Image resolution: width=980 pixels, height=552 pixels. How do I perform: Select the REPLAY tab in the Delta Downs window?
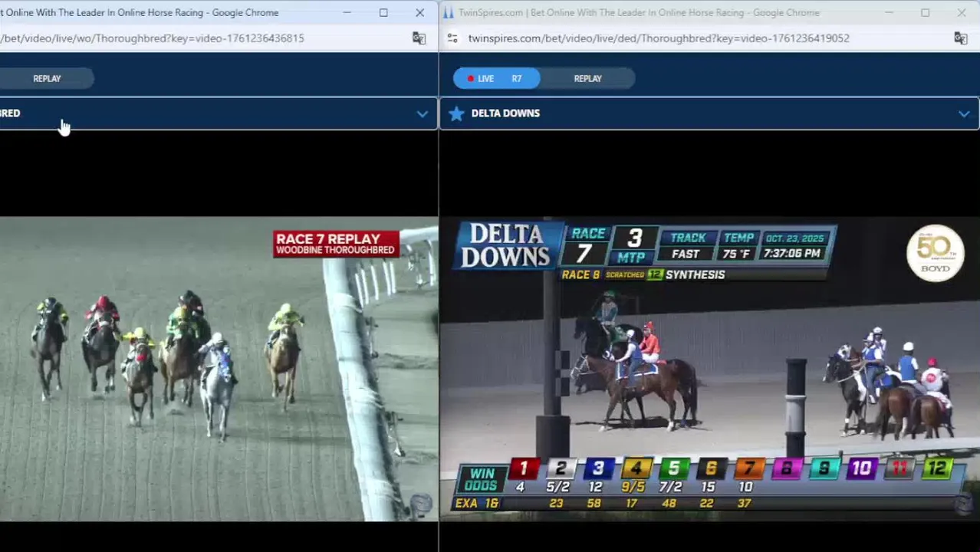click(x=587, y=78)
